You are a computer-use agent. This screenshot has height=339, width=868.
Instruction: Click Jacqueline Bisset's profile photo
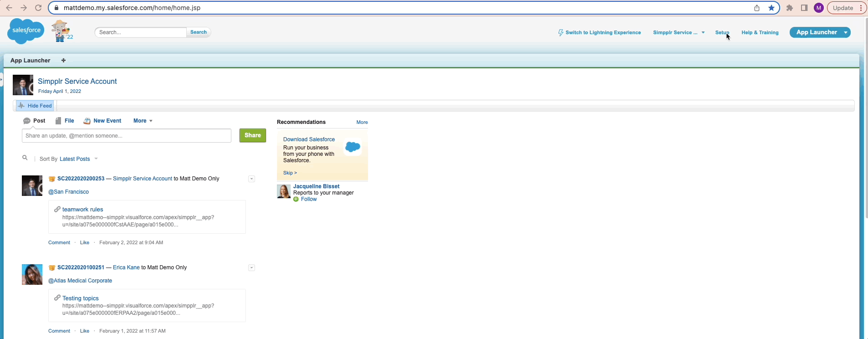pyautogui.click(x=284, y=191)
